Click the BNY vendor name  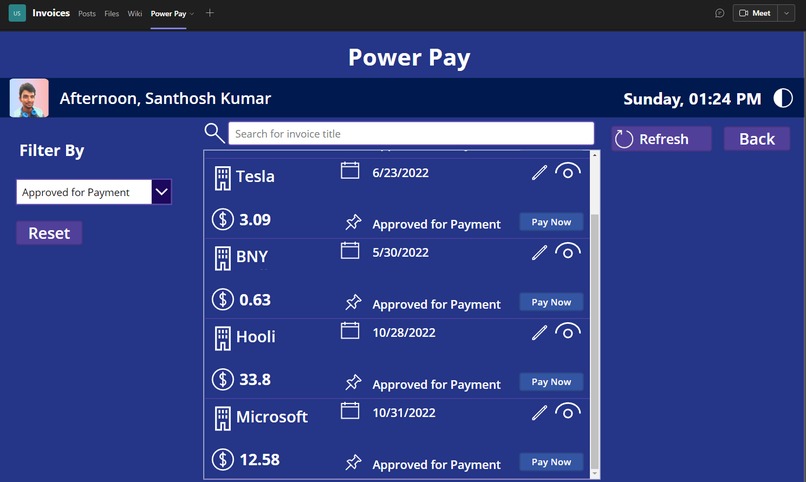pyautogui.click(x=252, y=256)
